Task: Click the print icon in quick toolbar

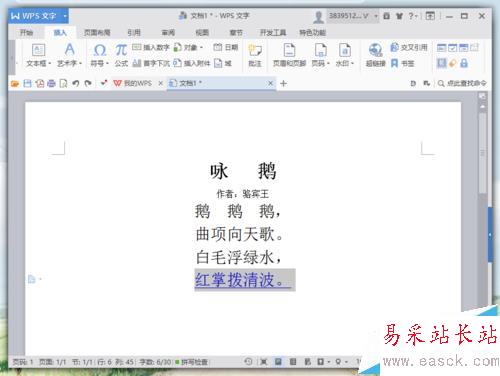Action: (x=51, y=83)
